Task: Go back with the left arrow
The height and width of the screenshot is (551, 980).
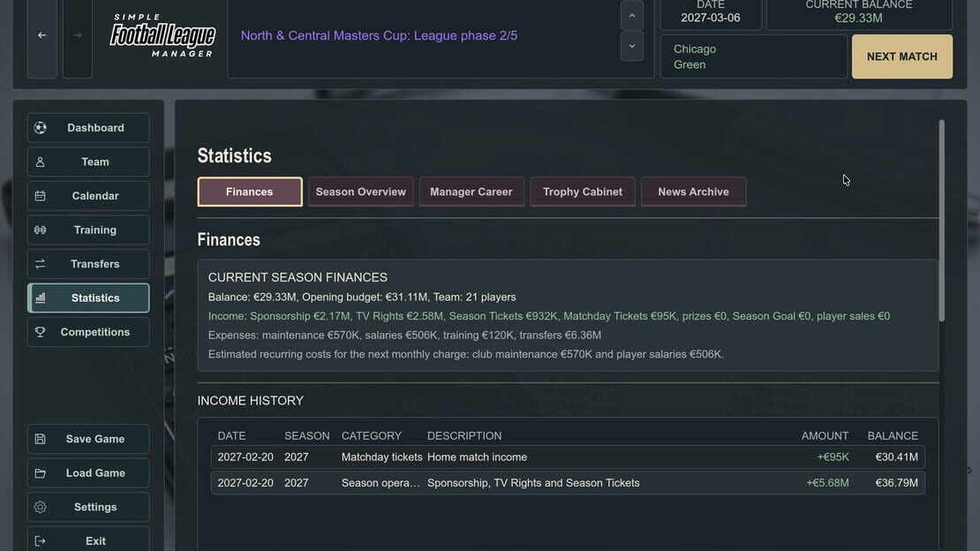Action: [x=41, y=35]
